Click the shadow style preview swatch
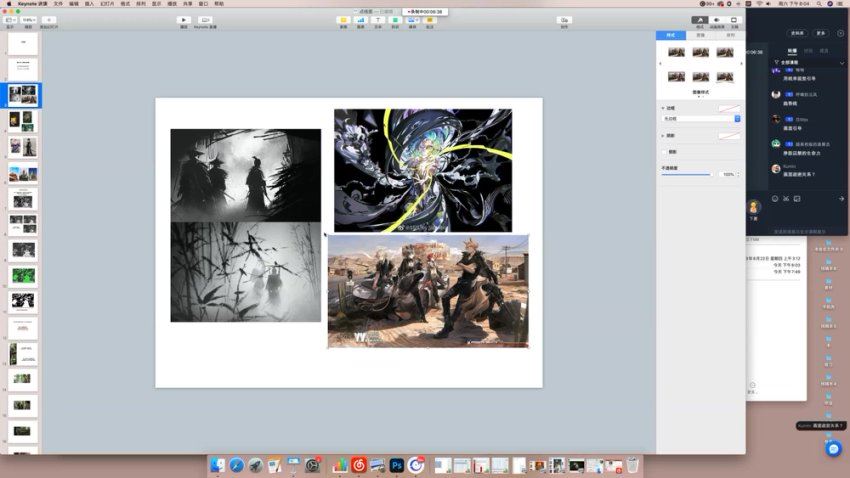This screenshot has width=850, height=478. pos(729,135)
